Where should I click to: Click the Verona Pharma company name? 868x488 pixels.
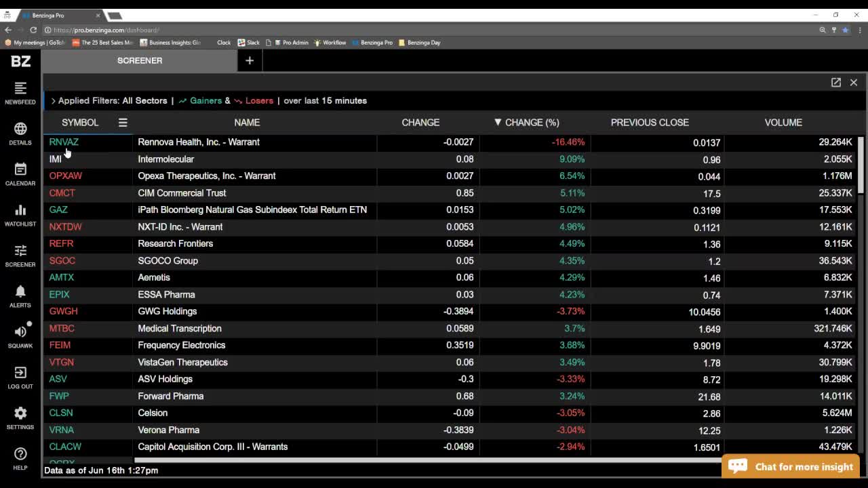168,430
